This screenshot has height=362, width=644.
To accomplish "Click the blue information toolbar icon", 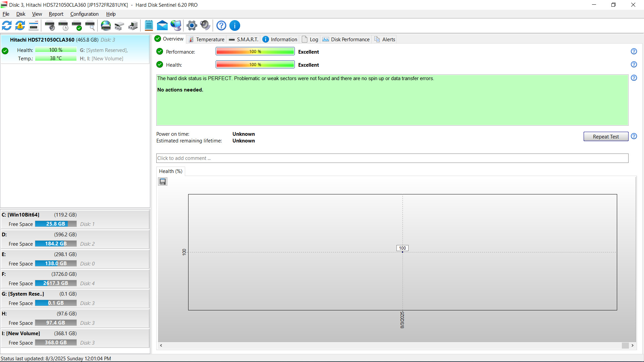I will click(235, 25).
